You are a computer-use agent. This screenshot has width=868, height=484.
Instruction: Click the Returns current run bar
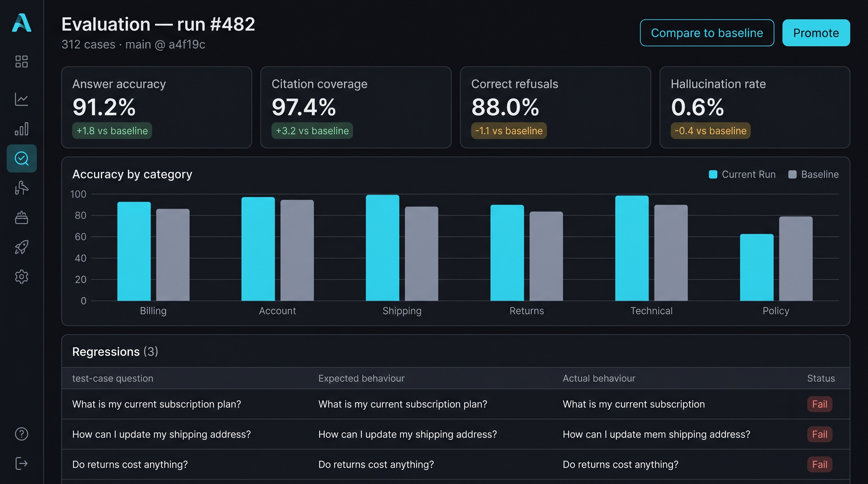point(507,253)
